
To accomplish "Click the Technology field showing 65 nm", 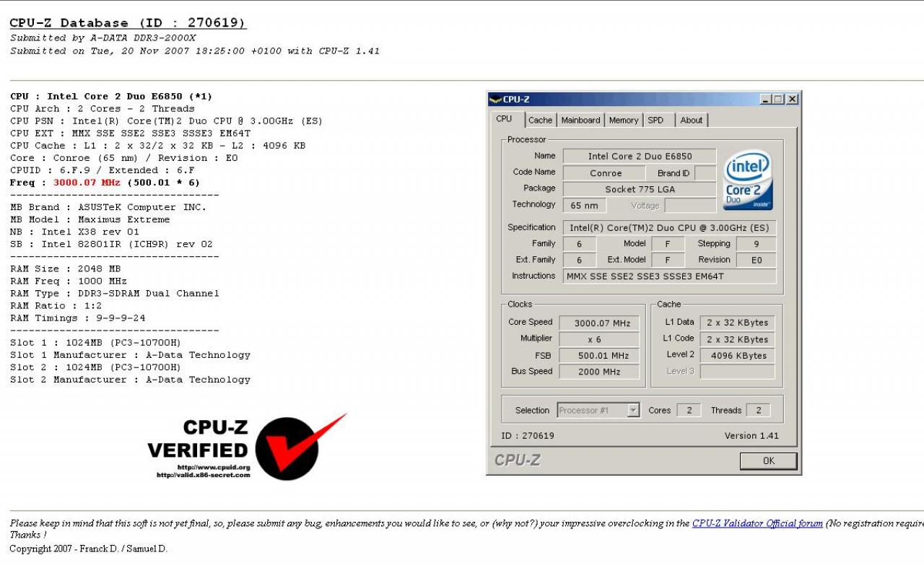I will (x=584, y=206).
